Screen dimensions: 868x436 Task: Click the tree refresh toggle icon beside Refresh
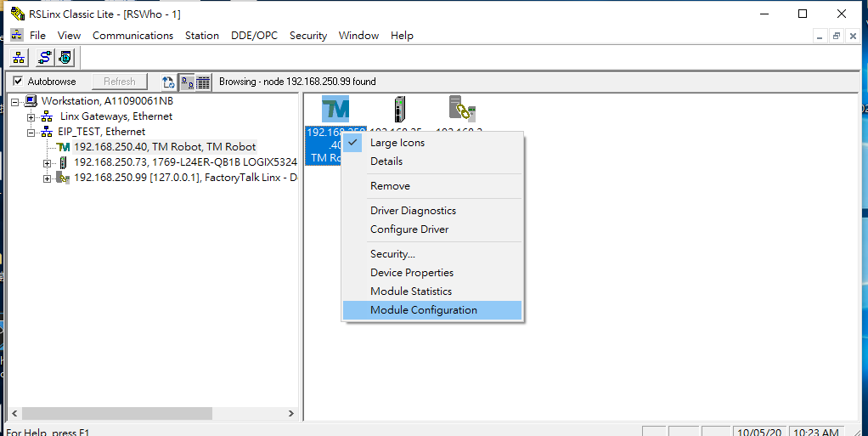[x=168, y=82]
